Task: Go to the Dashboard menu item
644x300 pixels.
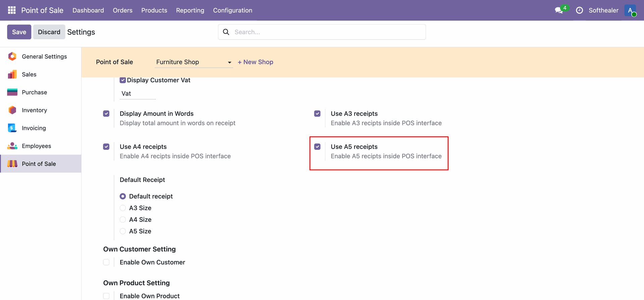Action: (88, 10)
